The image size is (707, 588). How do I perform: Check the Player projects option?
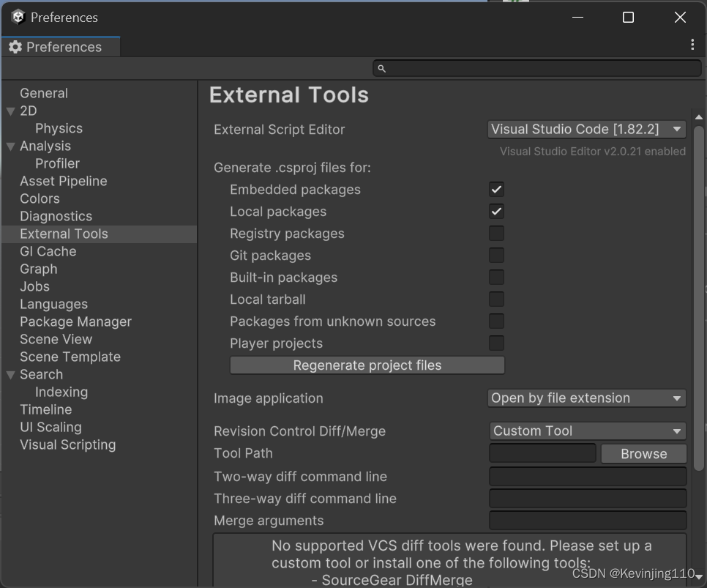coord(496,343)
